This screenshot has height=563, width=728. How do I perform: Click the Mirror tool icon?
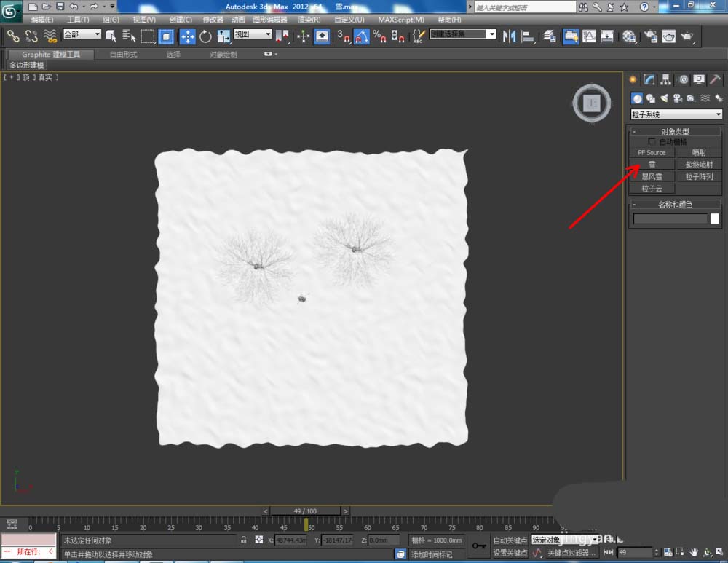(x=510, y=36)
